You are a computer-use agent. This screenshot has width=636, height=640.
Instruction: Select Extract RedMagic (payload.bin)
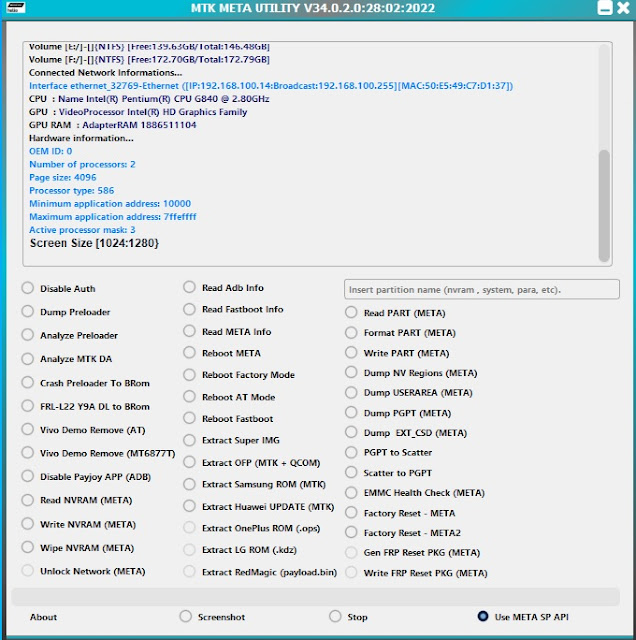[x=189, y=572]
